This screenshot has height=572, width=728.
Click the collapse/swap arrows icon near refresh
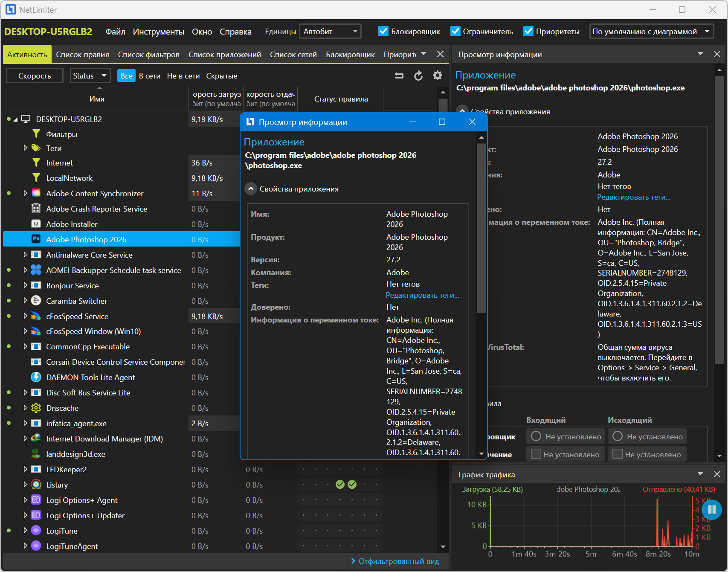(x=399, y=76)
